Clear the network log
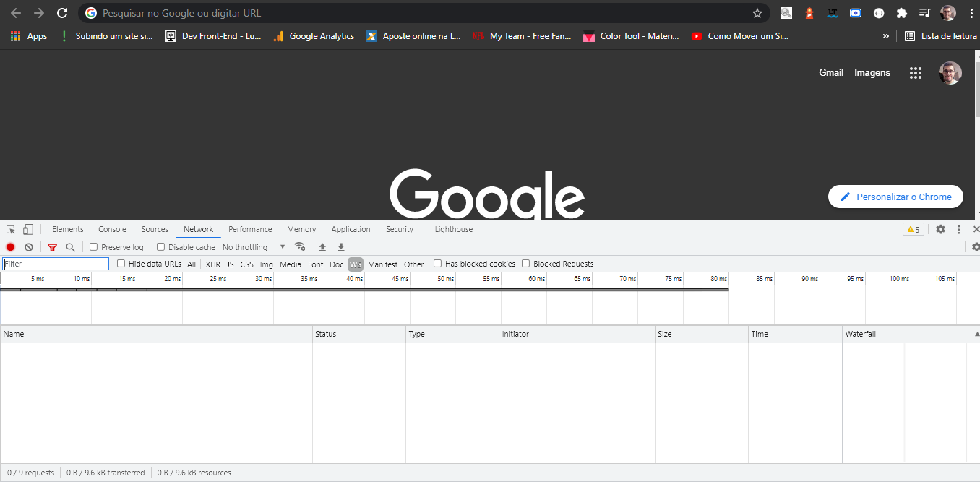980x482 pixels. click(x=29, y=247)
